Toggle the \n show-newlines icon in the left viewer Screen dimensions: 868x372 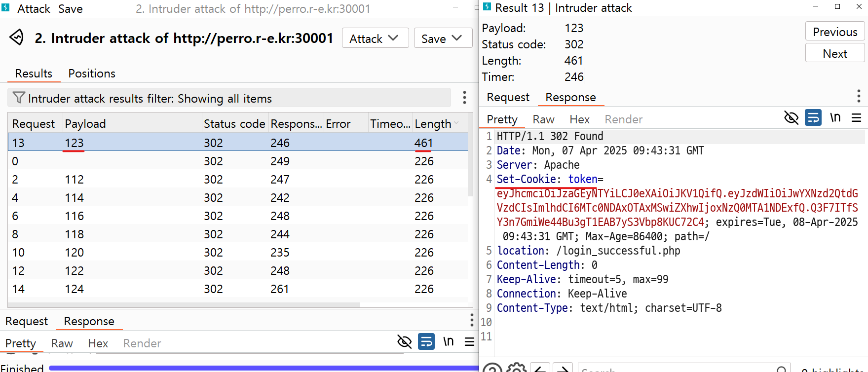pyautogui.click(x=448, y=341)
